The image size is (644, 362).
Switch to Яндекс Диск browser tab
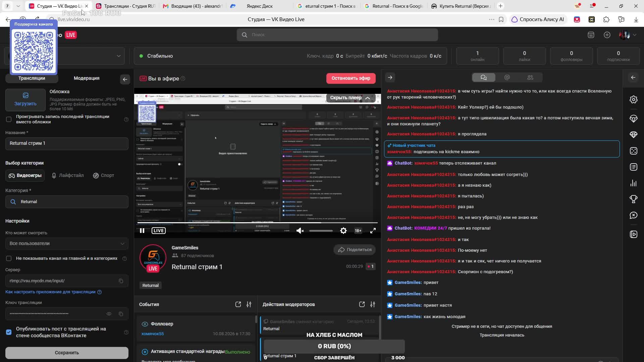(259, 6)
